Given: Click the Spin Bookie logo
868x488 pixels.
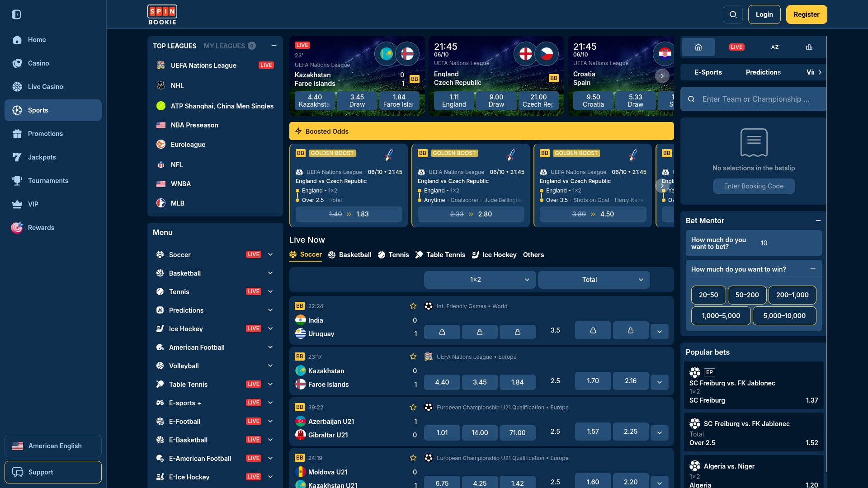Looking at the screenshot, I should click(162, 14).
